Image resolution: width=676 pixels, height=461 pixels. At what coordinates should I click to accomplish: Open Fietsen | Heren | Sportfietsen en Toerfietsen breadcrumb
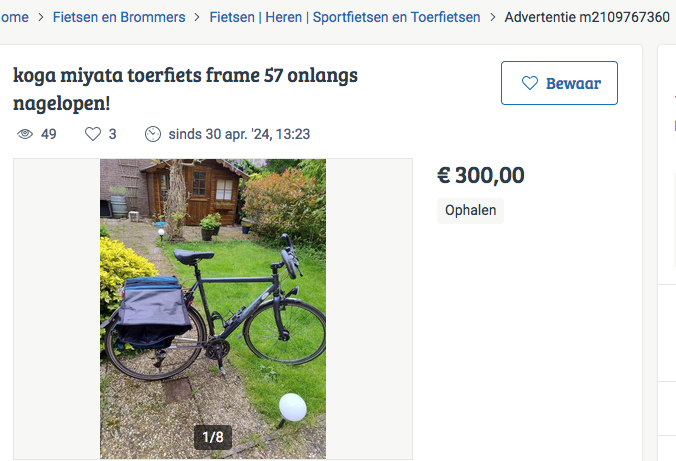(x=345, y=17)
